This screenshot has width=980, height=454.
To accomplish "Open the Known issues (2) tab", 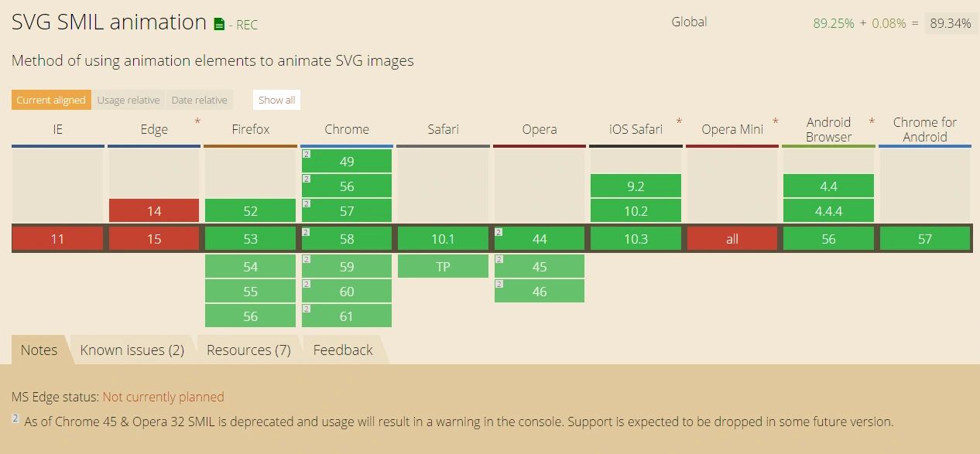I will (132, 350).
